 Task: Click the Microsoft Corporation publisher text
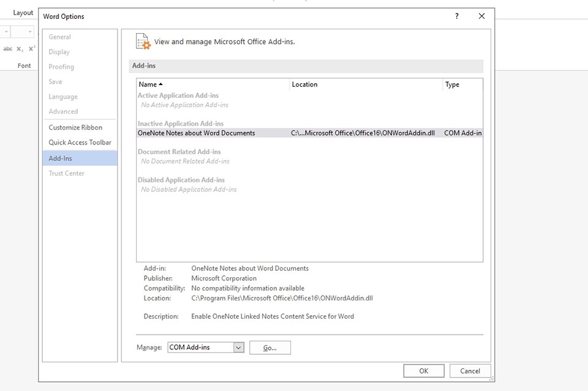(224, 278)
